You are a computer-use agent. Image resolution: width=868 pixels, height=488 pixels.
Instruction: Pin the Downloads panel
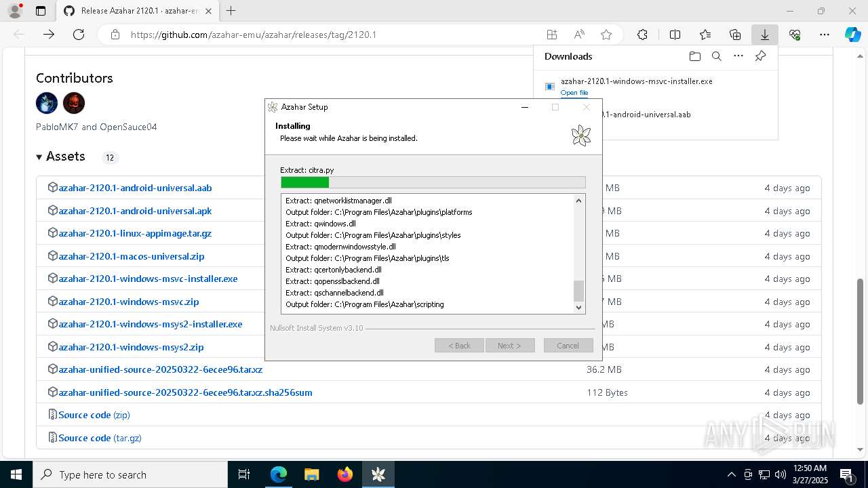click(761, 56)
